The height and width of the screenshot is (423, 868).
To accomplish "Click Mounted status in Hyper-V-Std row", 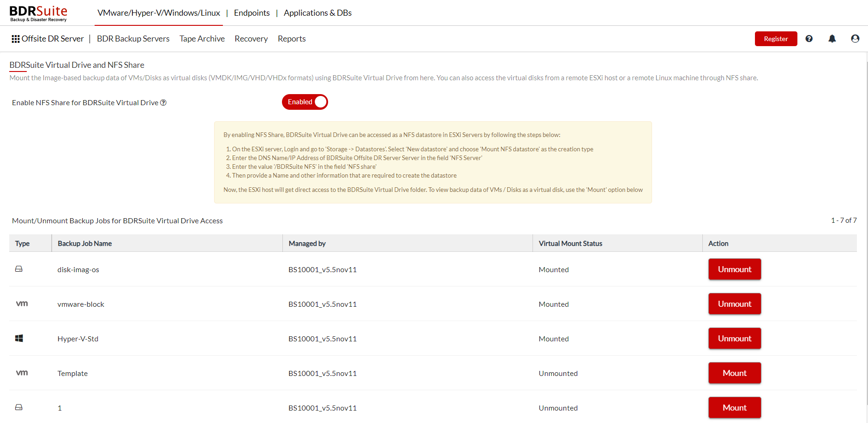I will pyautogui.click(x=554, y=339).
